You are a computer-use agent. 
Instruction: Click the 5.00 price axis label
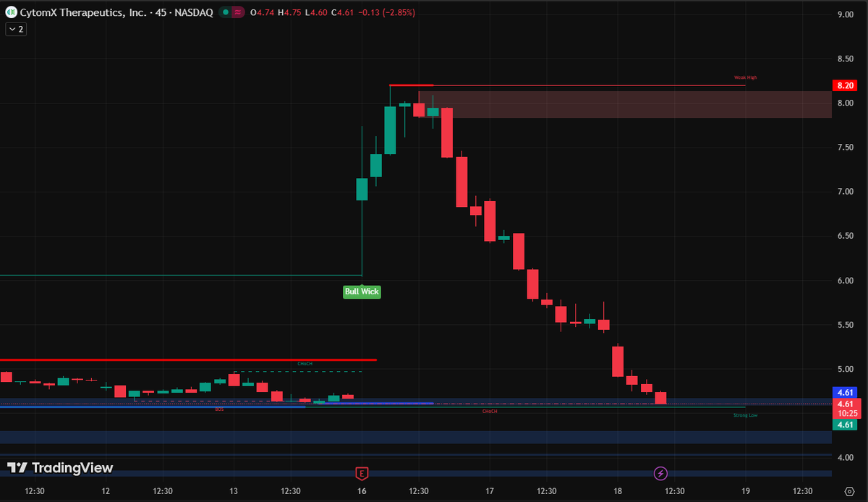845,370
